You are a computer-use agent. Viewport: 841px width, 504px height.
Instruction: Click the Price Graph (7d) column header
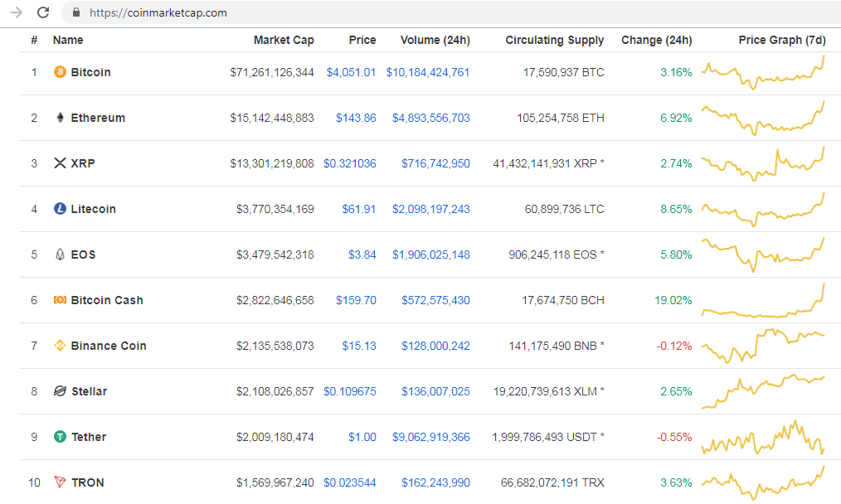tap(782, 40)
